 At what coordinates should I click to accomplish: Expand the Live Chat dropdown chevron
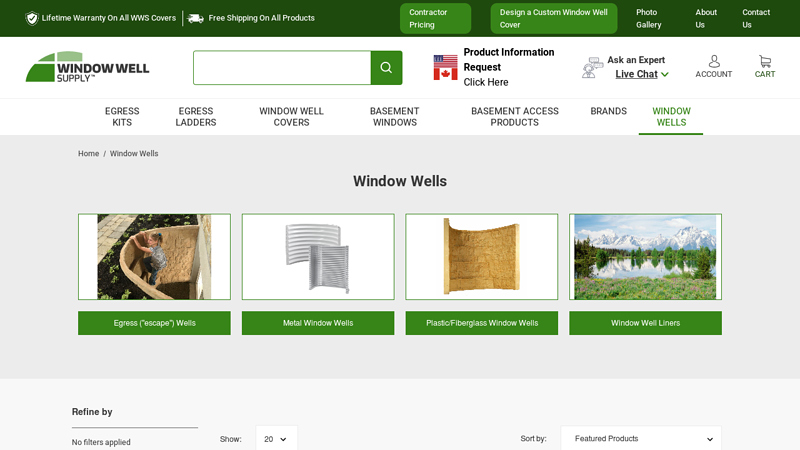[x=665, y=74]
